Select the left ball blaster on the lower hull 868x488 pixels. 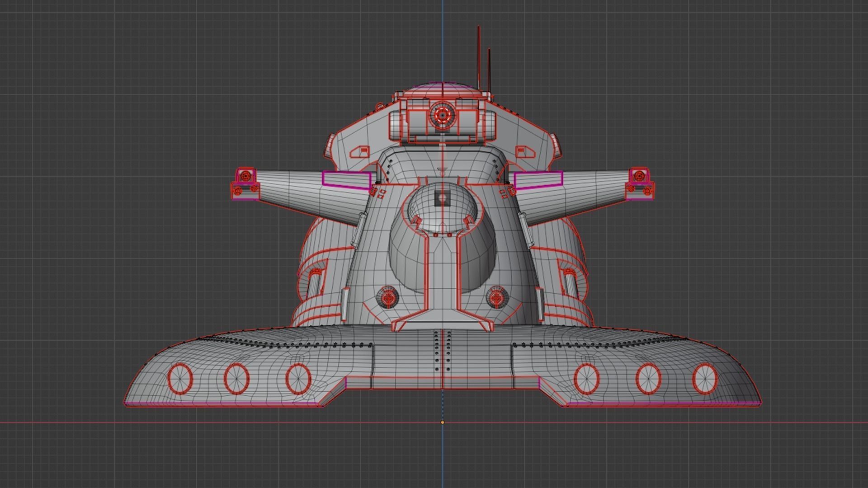(387, 297)
